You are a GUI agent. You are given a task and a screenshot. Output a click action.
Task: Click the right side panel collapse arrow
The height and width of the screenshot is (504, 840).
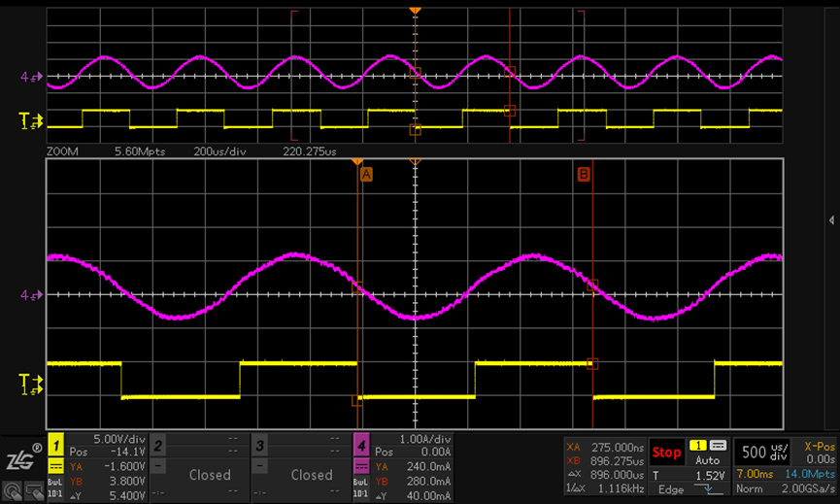coord(832,220)
